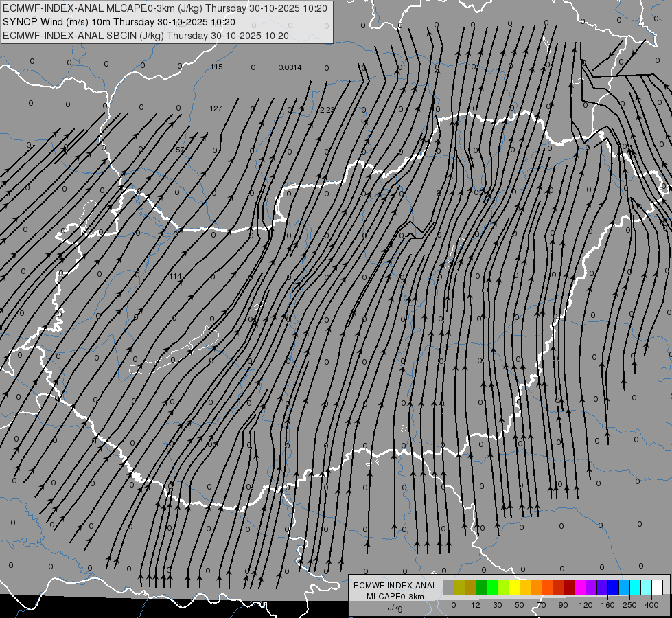Click the legend scale value 12

pyautogui.click(x=476, y=605)
